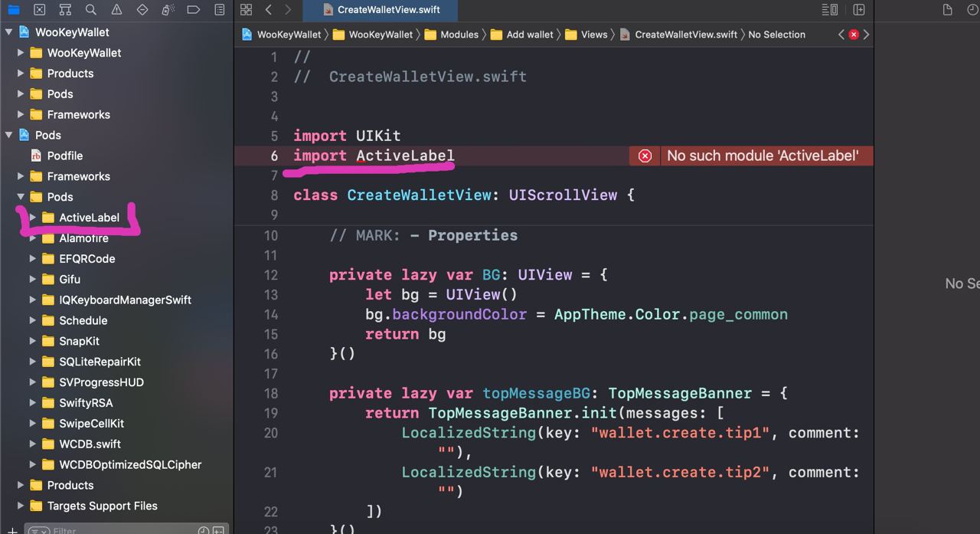Select the Schedule folder

[83, 320]
